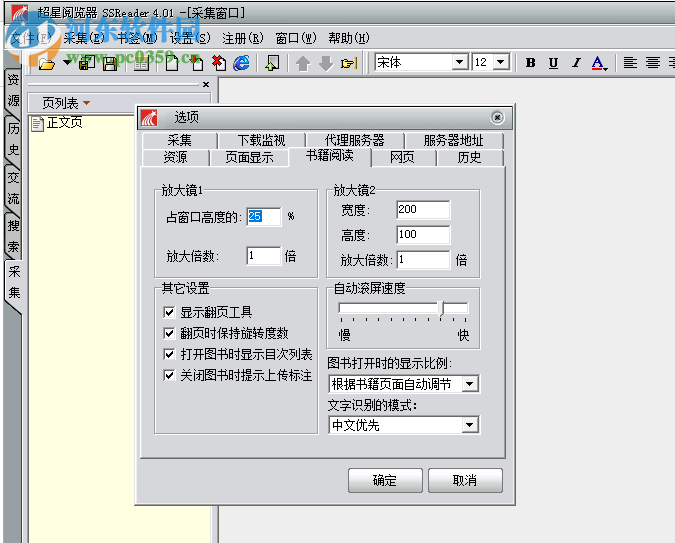Viewport: 675px width, 543px height.
Task: Click the 放大镜2 高度 field showing 100
Action: 423,234
